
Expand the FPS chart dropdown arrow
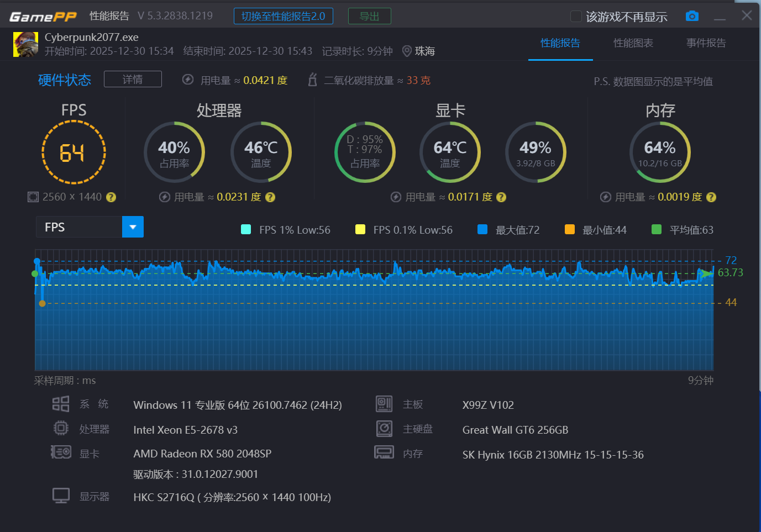(x=133, y=227)
